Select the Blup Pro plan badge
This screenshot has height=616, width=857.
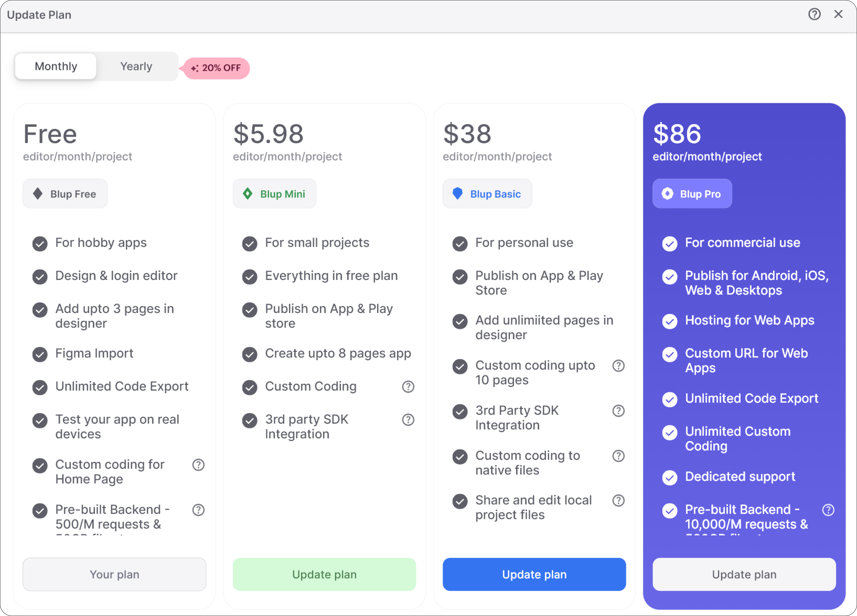click(x=692, y=194)
